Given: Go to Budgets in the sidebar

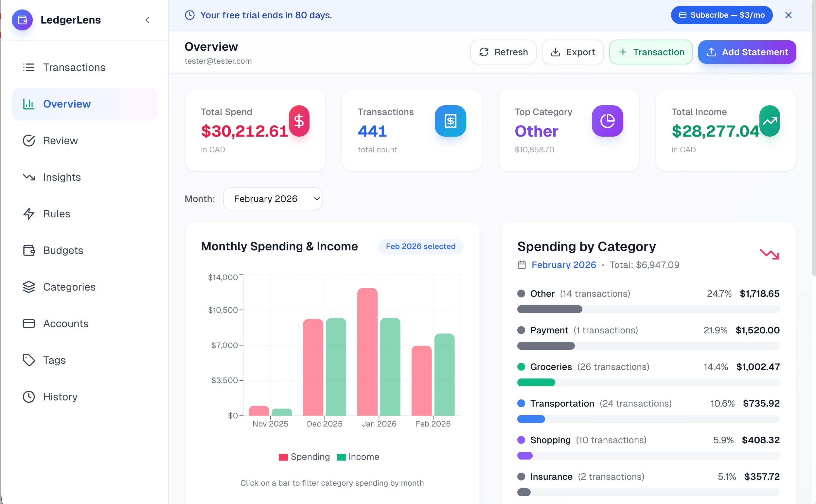Looking at the screenshot, I should [x=63, y=250].
